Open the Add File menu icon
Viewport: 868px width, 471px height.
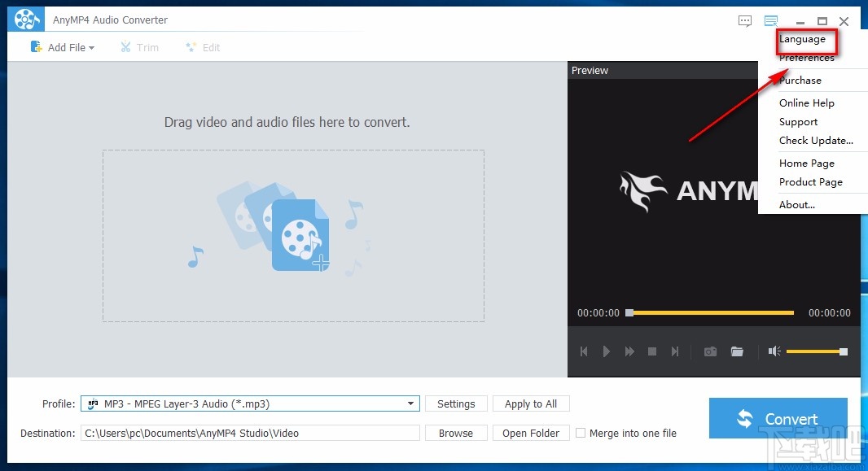36,47
